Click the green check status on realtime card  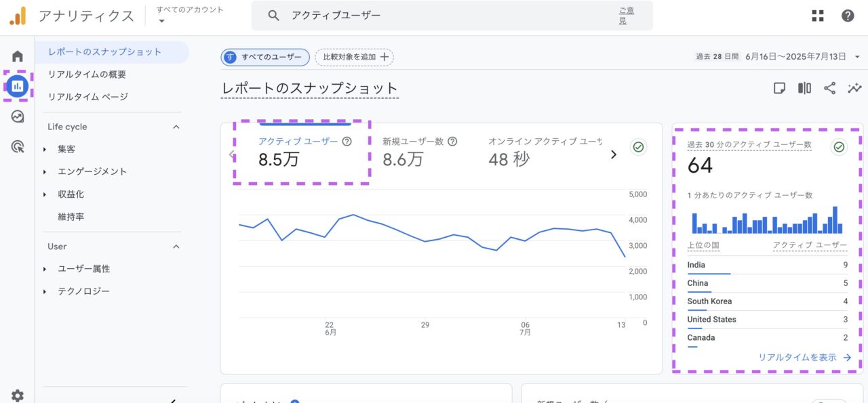839,147
